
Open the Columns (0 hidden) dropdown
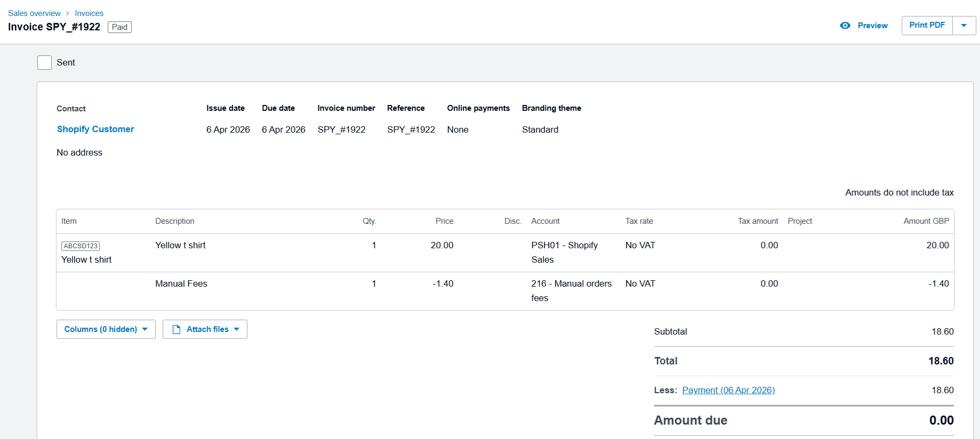[x=106, y=329]
